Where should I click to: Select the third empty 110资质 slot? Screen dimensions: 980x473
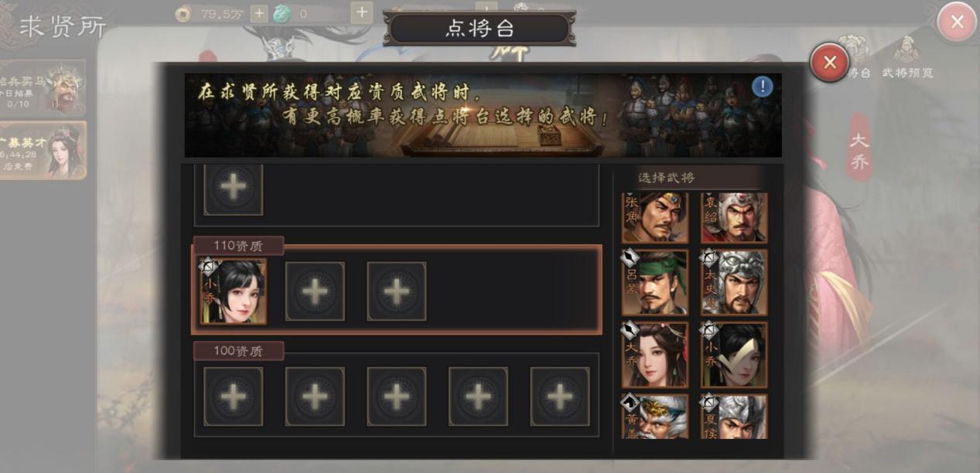pyautogui.click(x=397, y=291)
